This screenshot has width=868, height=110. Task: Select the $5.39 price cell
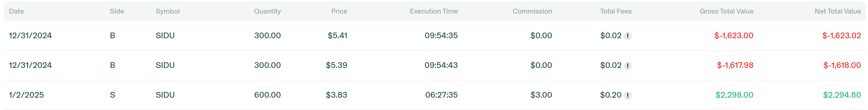pyautogui.click(x=336, y=65)
